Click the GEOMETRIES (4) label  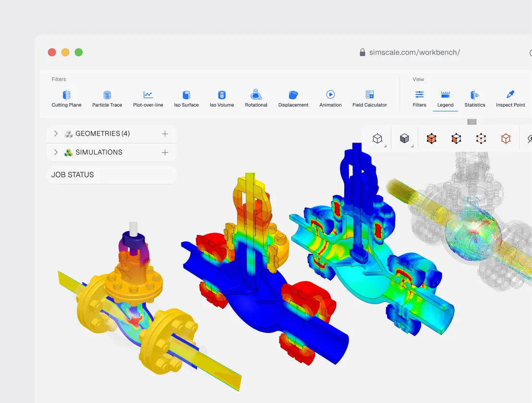click(x=102, y=133)
